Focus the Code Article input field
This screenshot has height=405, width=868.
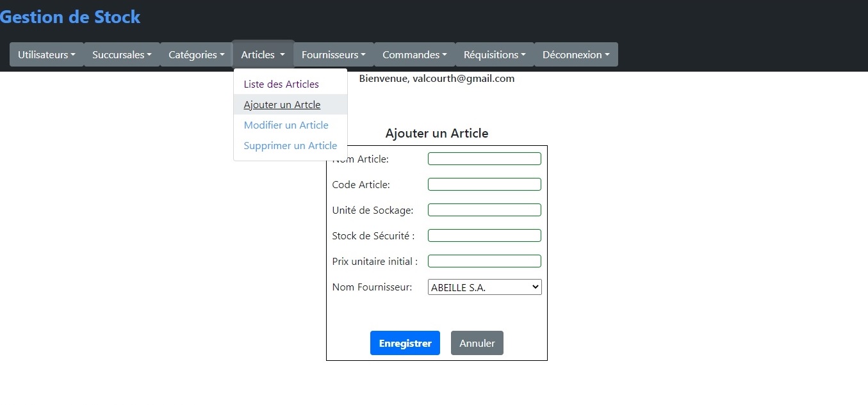tap(484, 184)
